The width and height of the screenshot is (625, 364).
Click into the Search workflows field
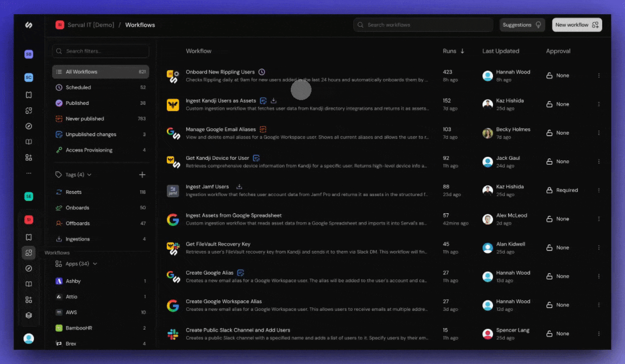[x=423, y=24]
